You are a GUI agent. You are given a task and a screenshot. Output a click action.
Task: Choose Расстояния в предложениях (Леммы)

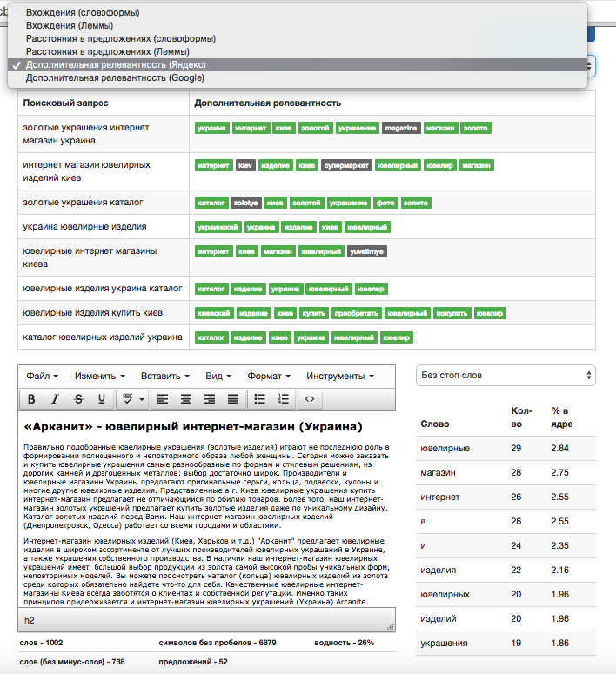298,51
